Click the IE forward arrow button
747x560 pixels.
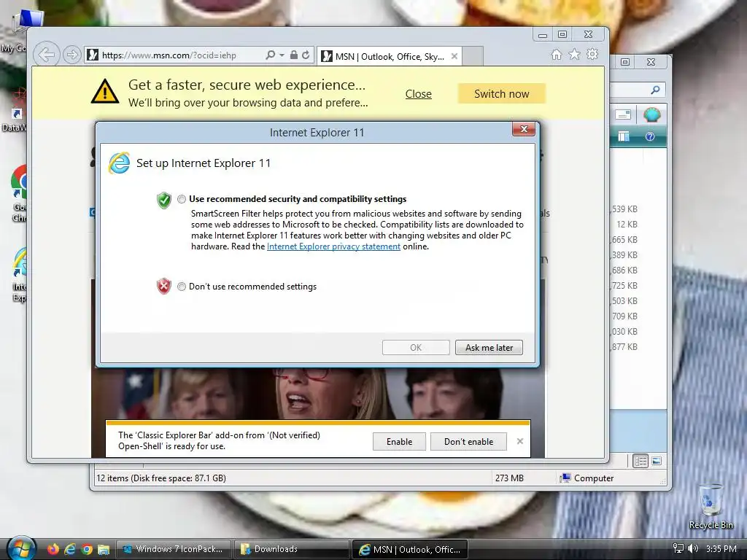(x=72, y=55)
